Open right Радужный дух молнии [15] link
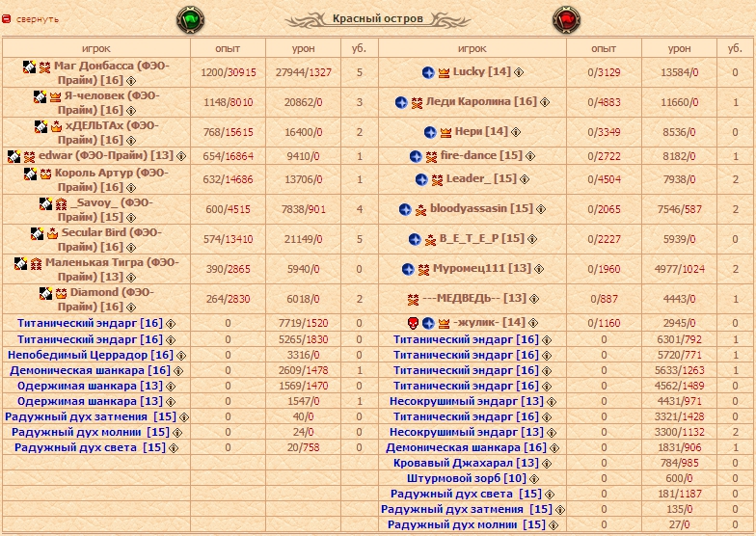This screenshot has height=536, width=756. (467, 524)
